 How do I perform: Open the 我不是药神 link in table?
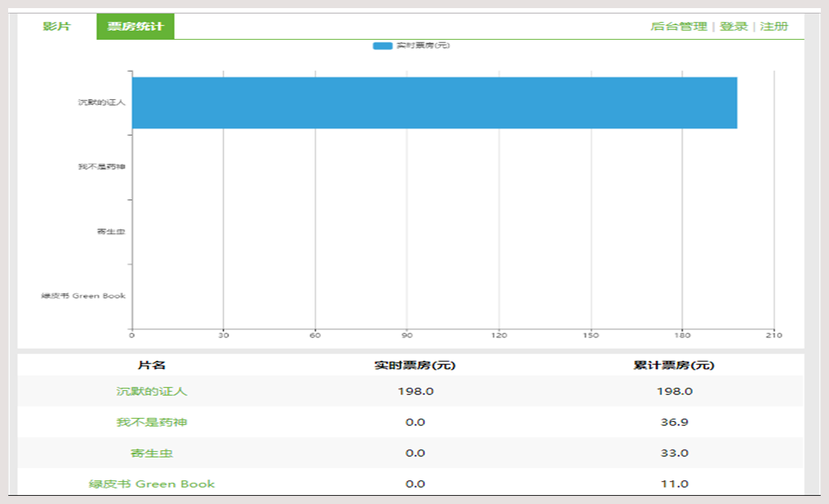152,422
